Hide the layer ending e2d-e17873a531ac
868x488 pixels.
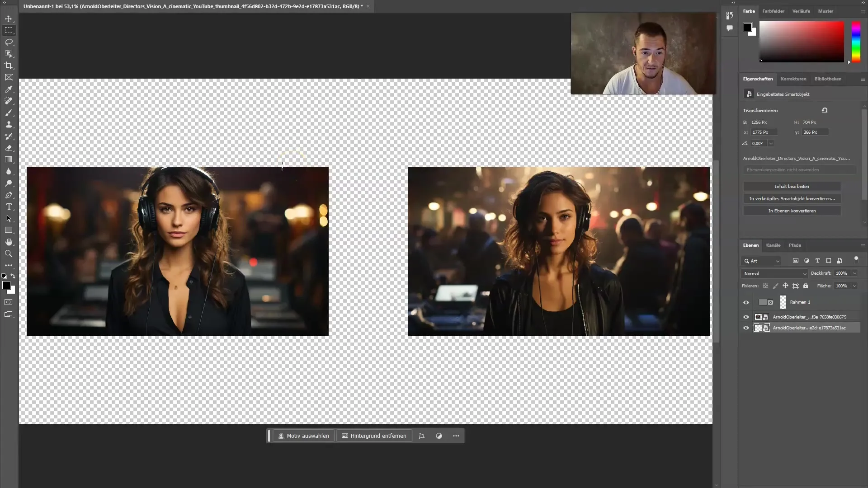tap(746, 328)
